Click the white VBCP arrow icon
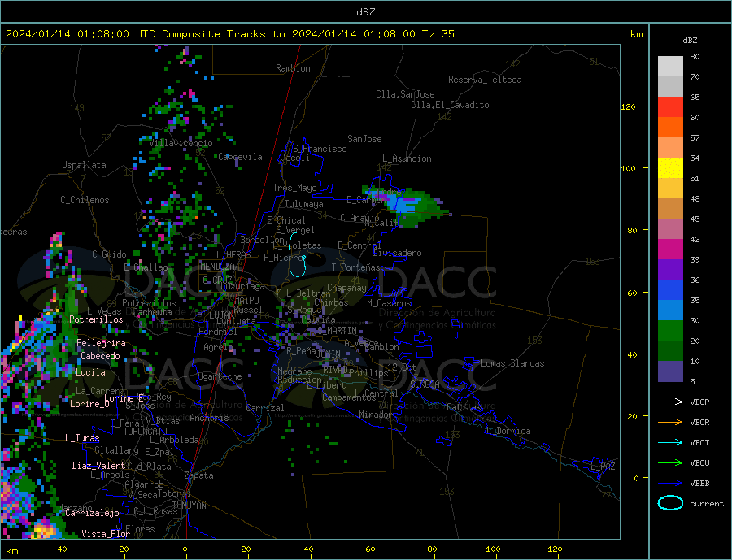The width and height of the screenshot is (732, 560). [x=670, y=402]
